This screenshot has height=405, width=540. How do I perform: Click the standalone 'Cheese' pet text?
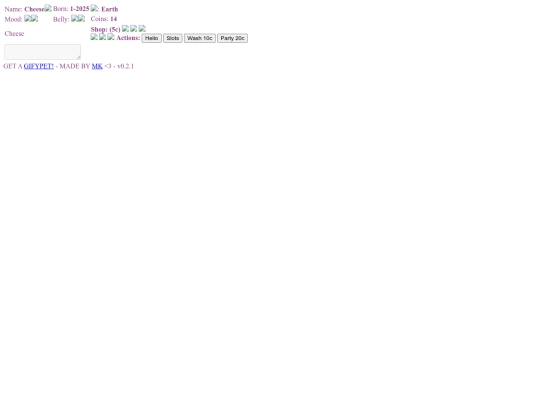[x=14, y=34]
